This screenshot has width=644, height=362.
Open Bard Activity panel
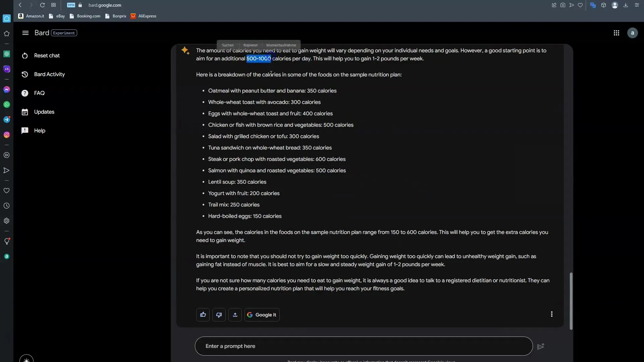tap(49, 74)
